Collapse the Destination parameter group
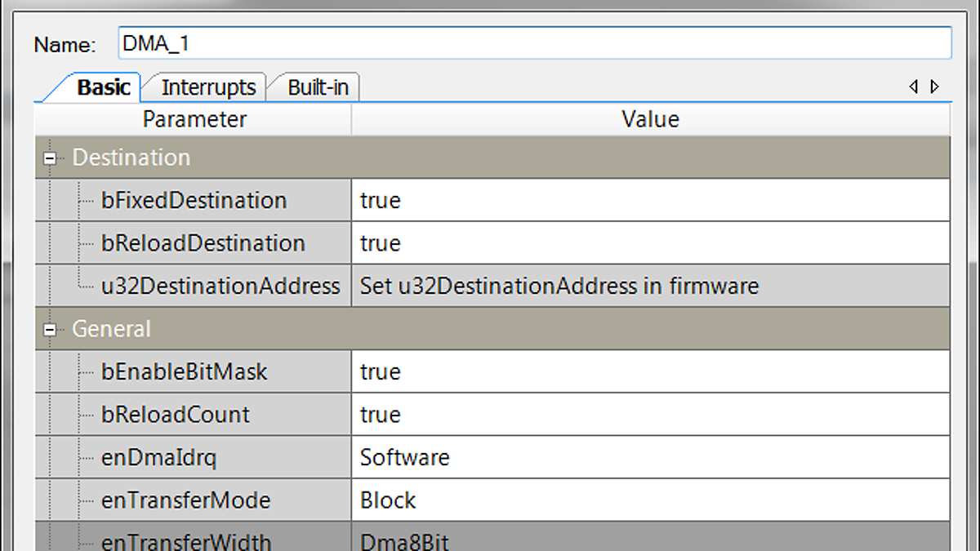 (51, 157)
